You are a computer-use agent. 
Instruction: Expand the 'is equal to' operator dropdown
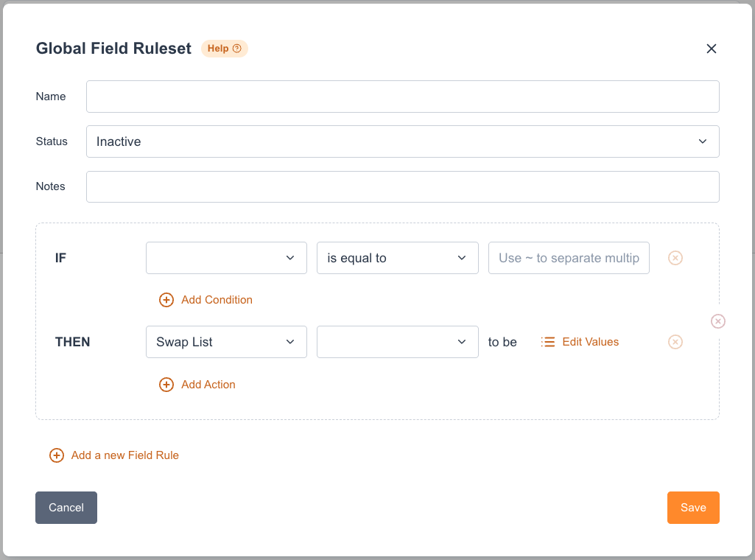pyautogui.click(x=397, y=258)
